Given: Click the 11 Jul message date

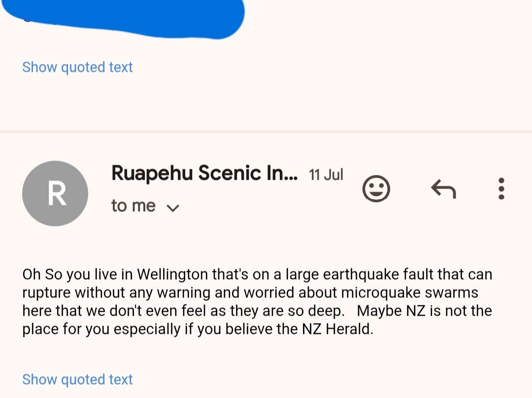Looking at the screenshot, I should coord(326,175).
